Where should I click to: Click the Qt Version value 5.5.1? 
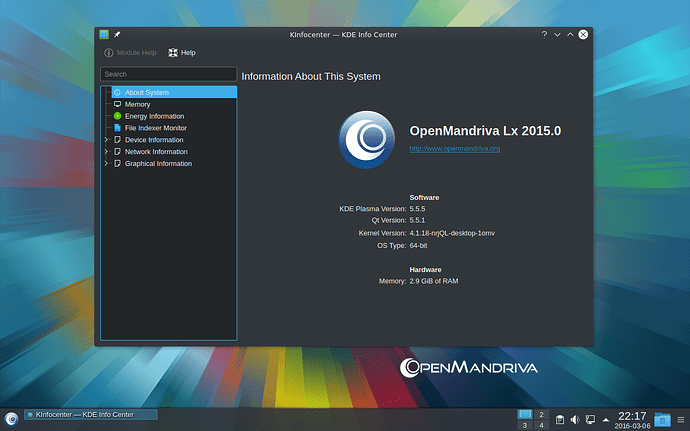click(x=417, y=221)
